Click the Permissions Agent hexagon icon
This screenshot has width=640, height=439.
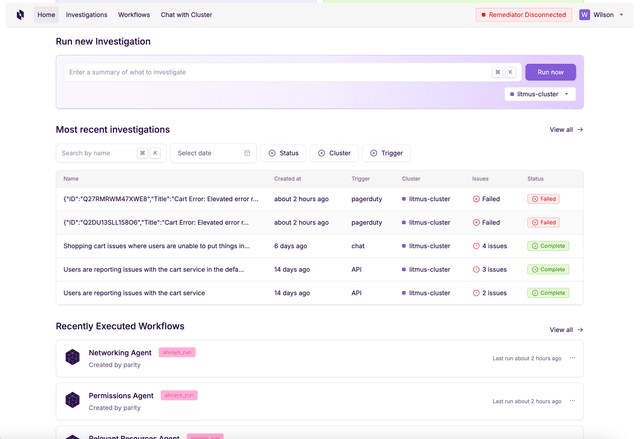click(72, 400)
